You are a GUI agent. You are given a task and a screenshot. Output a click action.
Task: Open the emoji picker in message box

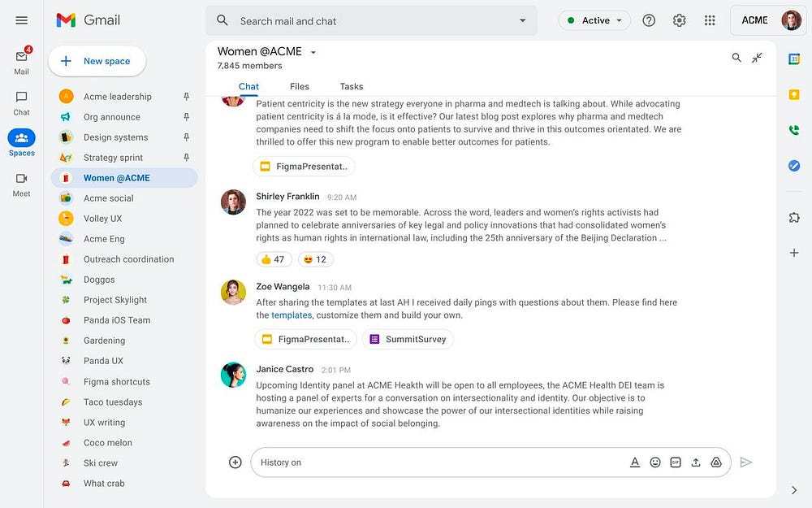655,462
